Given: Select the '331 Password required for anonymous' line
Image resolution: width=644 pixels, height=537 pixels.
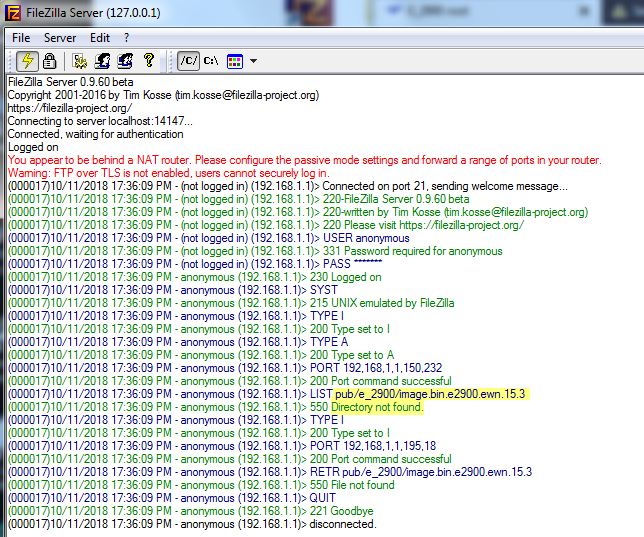Looking at the screenshot, I should 255,251.
